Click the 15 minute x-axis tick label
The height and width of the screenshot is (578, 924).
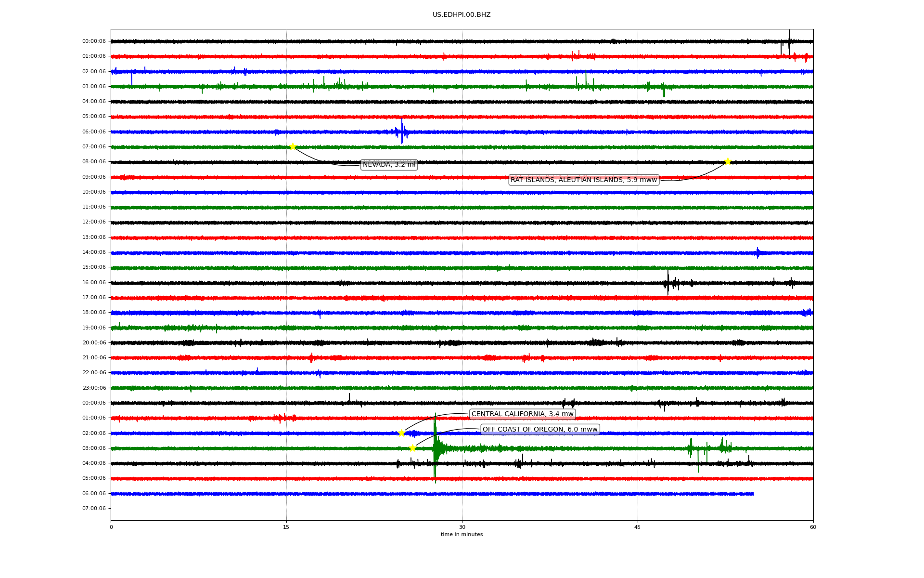286,527
